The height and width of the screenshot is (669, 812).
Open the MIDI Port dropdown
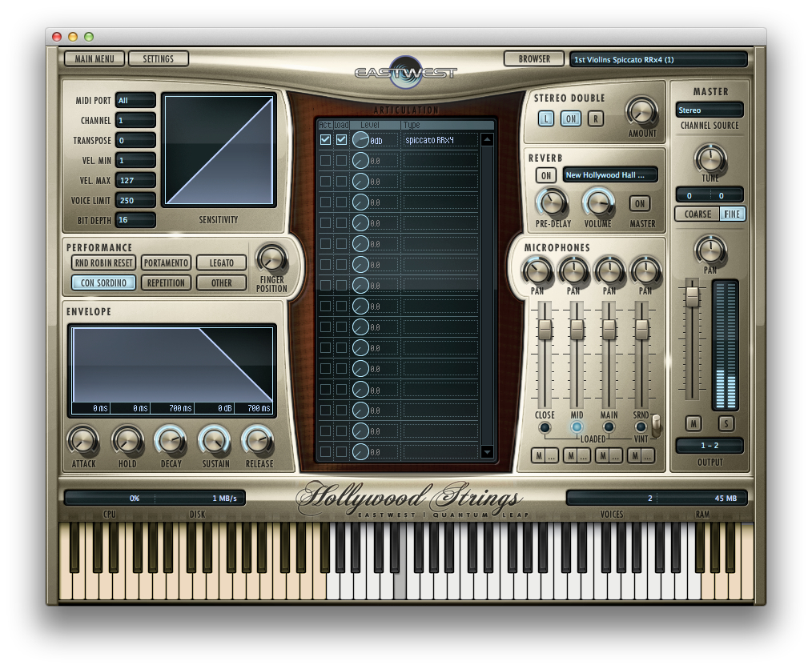tap(135, 100)
